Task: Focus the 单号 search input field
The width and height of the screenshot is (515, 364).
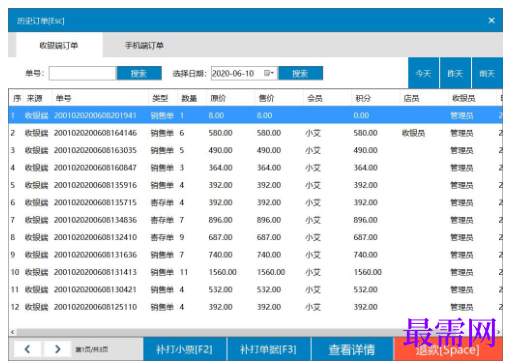Action: point(82,73)
